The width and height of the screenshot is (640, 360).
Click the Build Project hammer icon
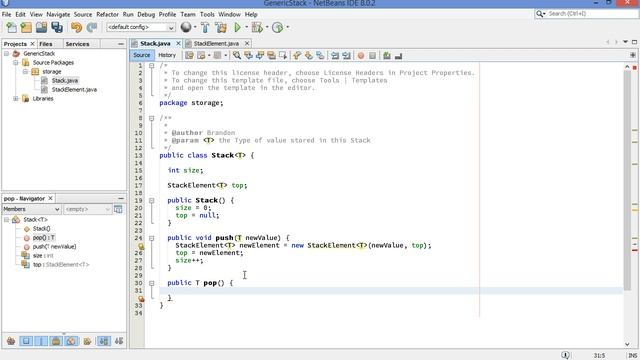point(205,27)
